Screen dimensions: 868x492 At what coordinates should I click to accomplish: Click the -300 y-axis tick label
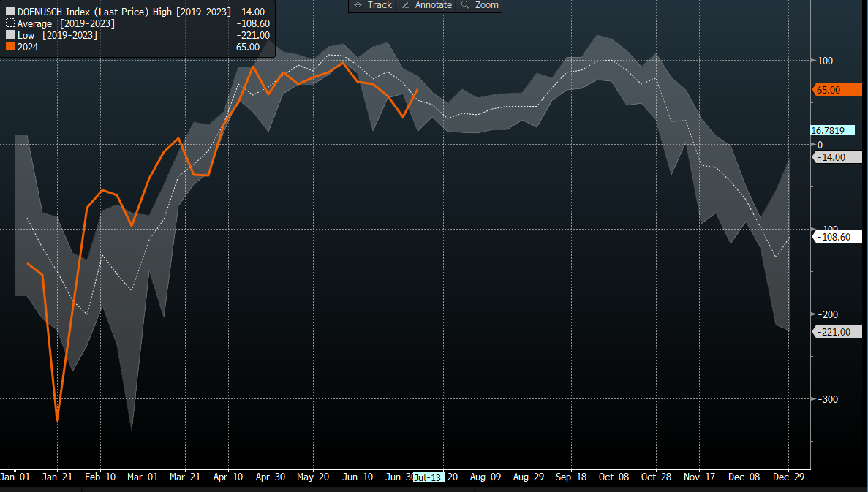(828, 399)
